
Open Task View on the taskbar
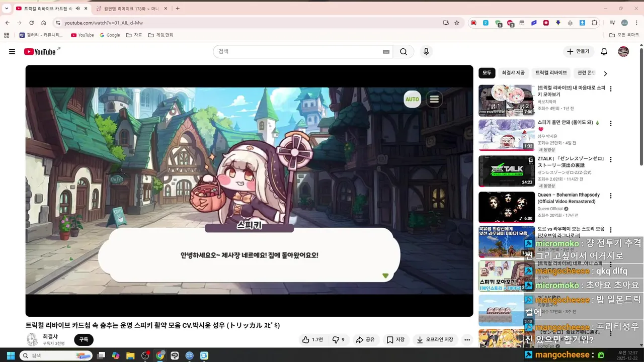point(101,355)
